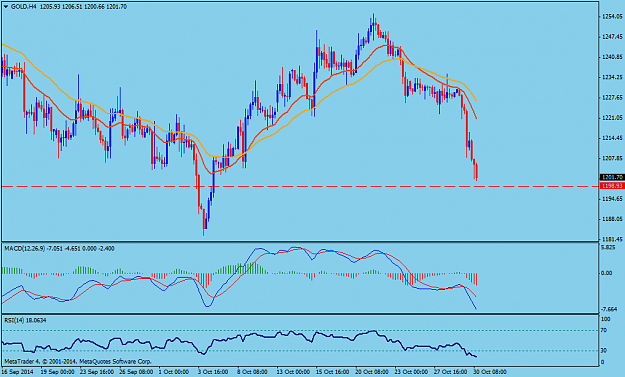The height and width of the screenshot is (377, 625).
Task: Click the 16 Sep 2014 date label
Action: click(18, 372)
